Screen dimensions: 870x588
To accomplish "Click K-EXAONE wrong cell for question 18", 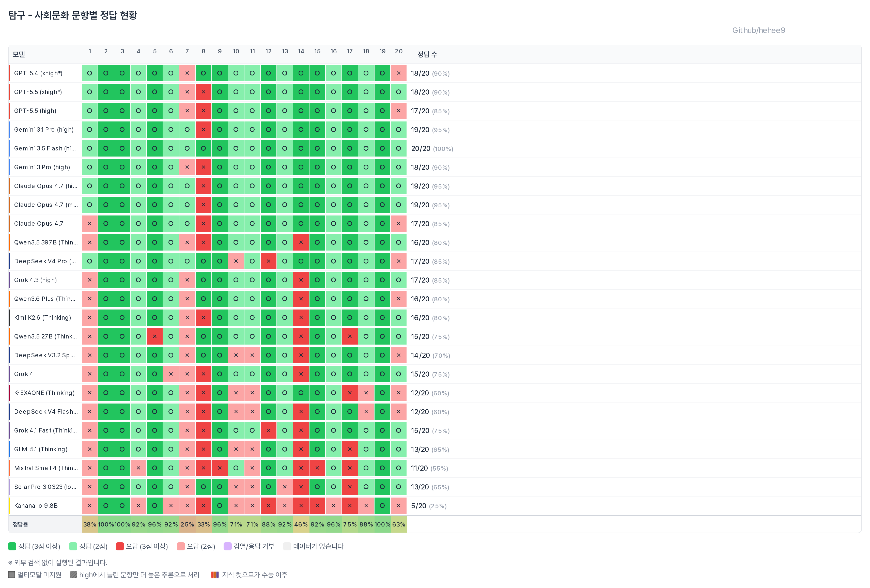I will (366, 393).
